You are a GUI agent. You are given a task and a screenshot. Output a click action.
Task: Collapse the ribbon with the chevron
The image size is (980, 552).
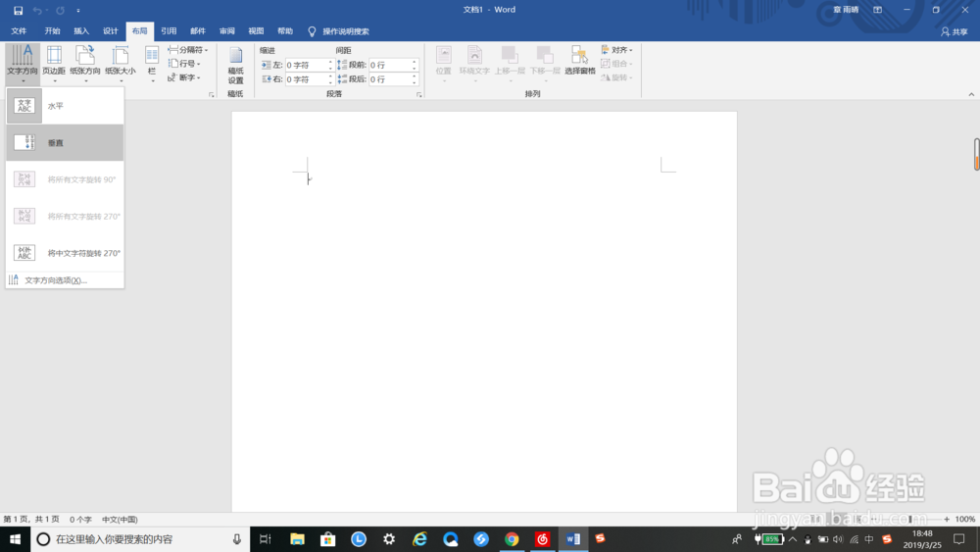(x=971, y=94)
